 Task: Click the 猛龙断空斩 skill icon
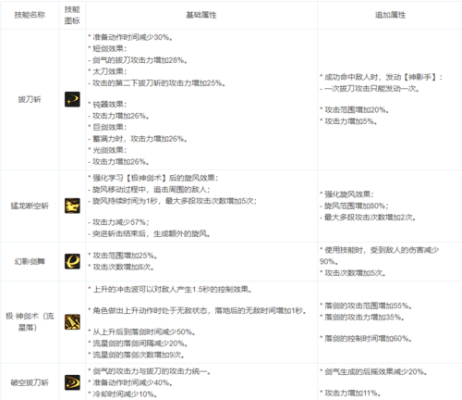72,206
